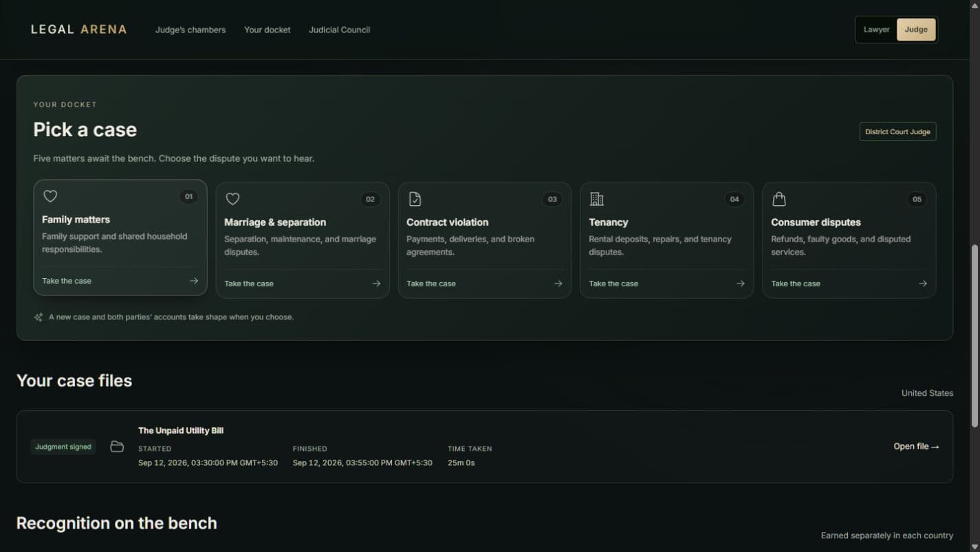
Task: Click the folder icon beside The Unpaid Utility Bill
Action: coord(117,447)
